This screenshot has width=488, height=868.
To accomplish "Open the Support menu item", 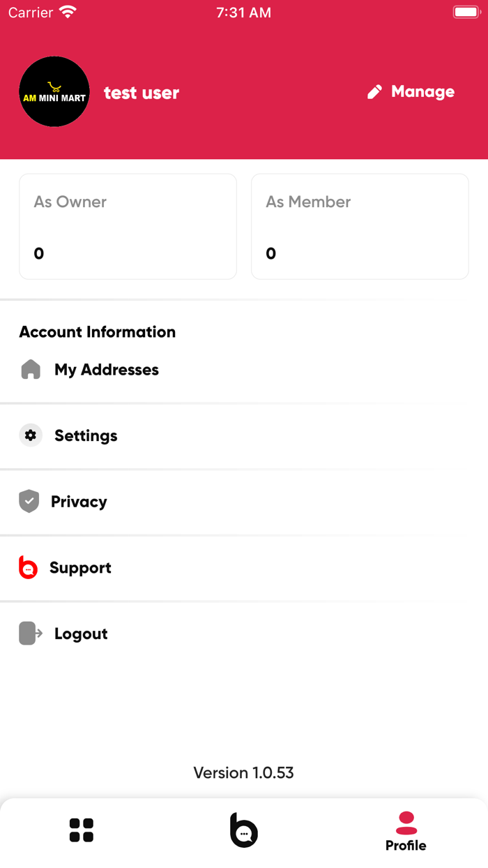I will click(x=80, y=568).
